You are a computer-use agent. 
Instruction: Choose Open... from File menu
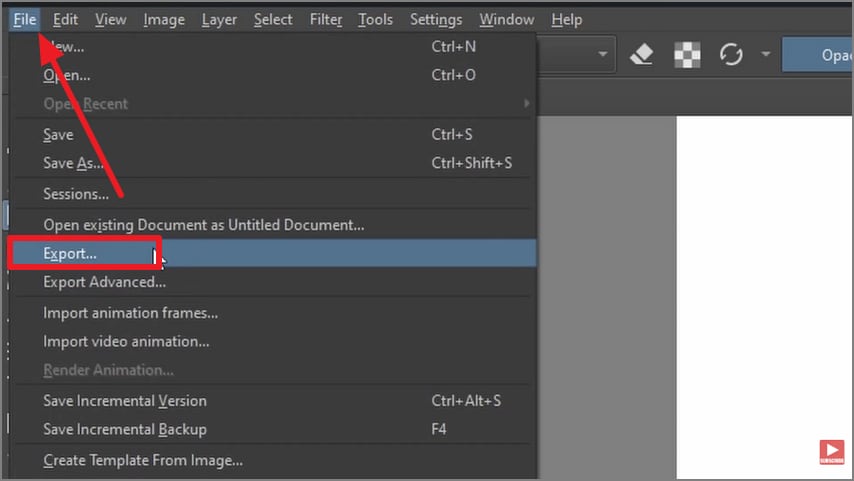click(x=273, y=75)
